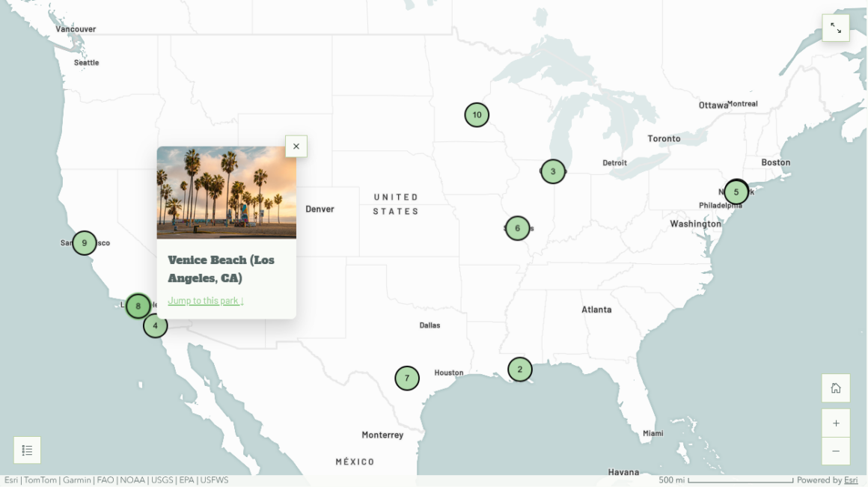The height and width of the screenshot is (487, 868).
Task: Click the Detroit city label
Action: 614,162
